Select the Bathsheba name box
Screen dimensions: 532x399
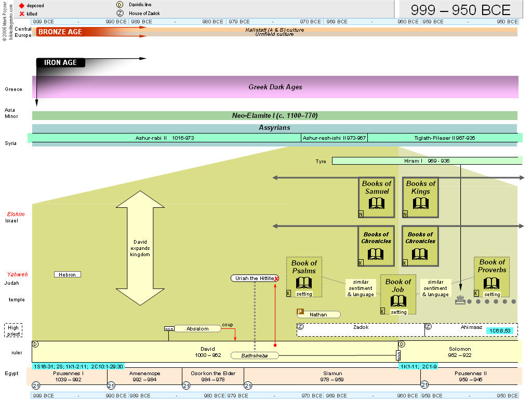pos(254,356)
